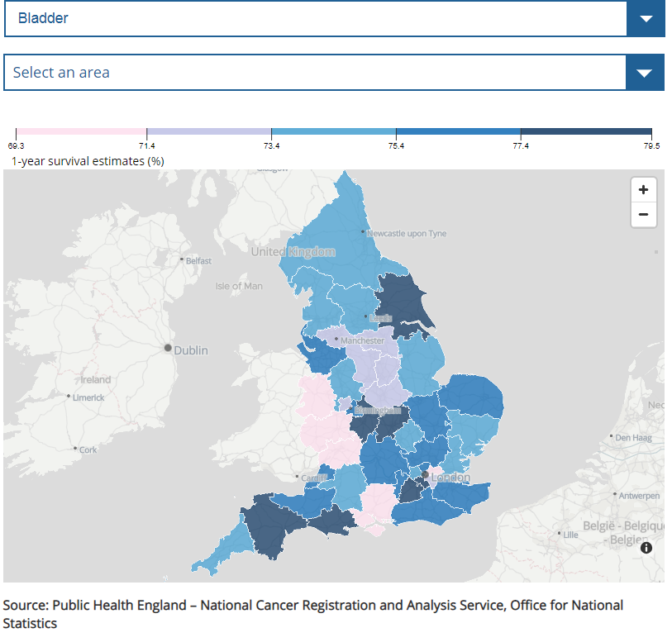Zoom in the map with plus button
This screenshot has height=642, width=672.
click(x=643, y=189)
